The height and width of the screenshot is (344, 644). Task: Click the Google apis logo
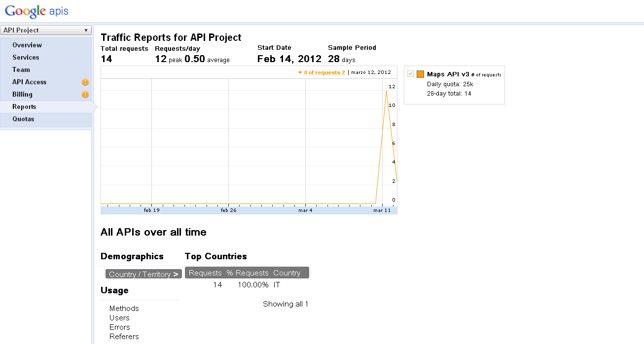37,11
